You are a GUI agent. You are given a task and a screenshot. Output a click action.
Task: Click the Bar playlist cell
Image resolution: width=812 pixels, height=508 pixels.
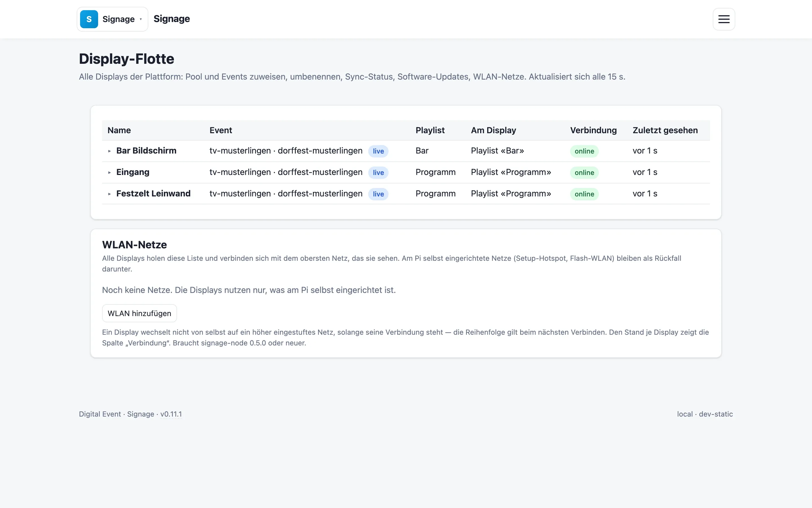pyautogui.click(x=422, y=150)
